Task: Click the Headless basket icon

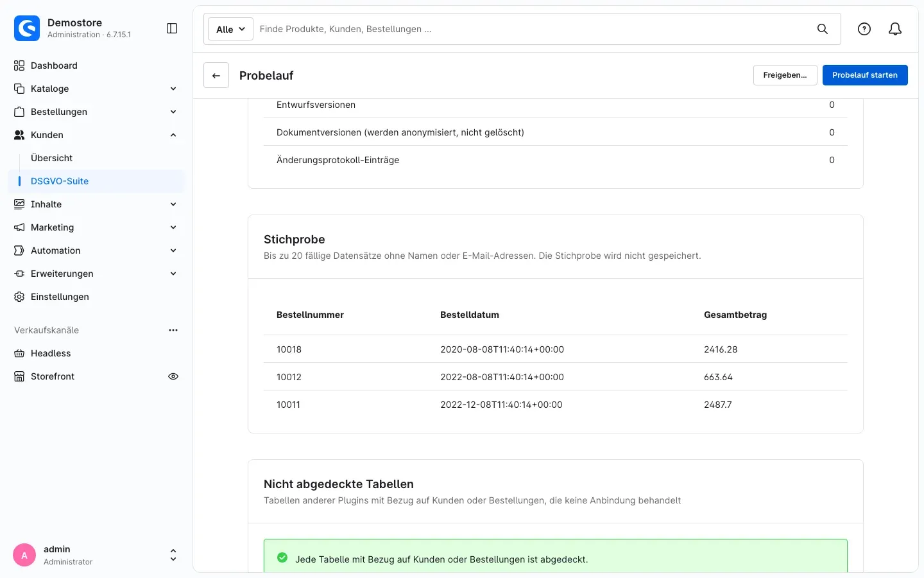Action: 19,353
